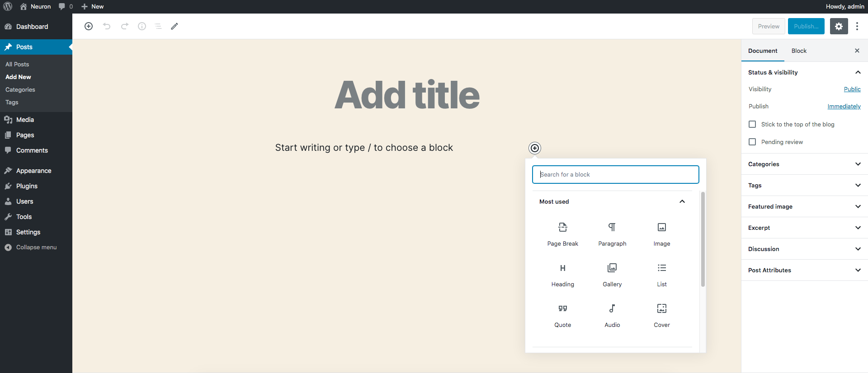Open the Appearance menu item
The height and width of the screenshot is (373, 868).
click(x=36, y=171)
